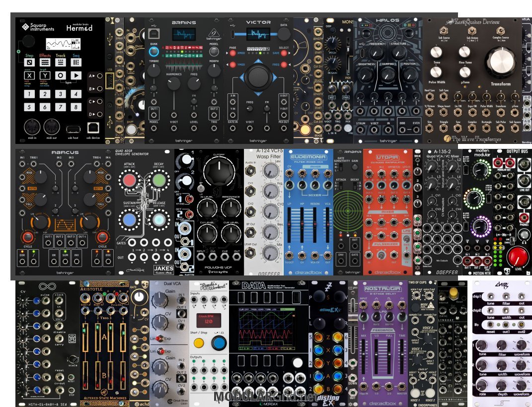Click the FREQUENCY knob on Halos
Image resolution: width=532 pixels, height=407 pixels.
(x=376, y=53)
